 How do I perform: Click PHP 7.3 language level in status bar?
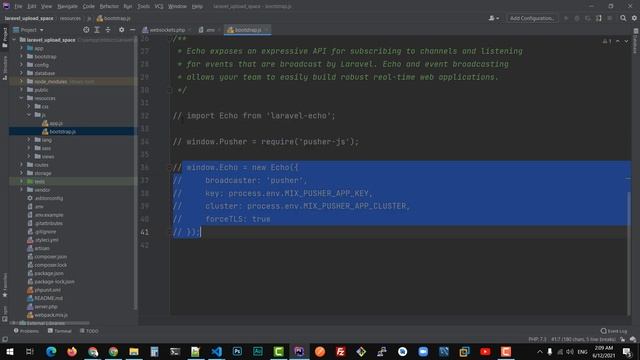[537, 339]
